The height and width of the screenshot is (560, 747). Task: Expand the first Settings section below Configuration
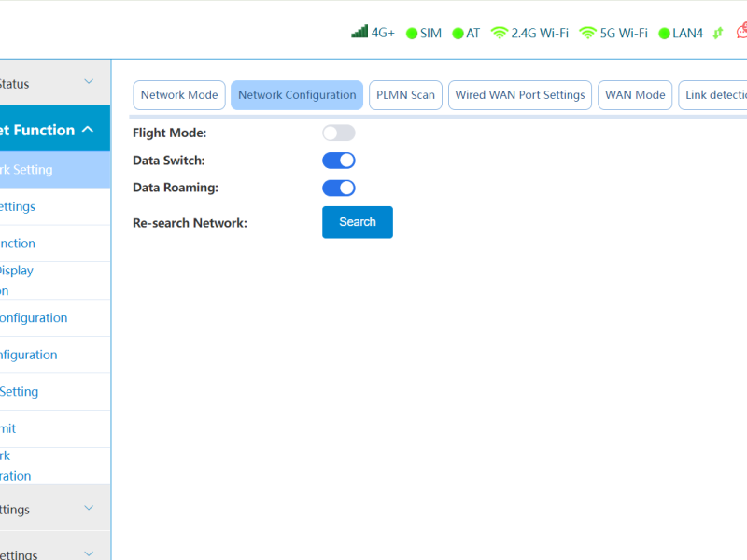click(x=89, y=509)
